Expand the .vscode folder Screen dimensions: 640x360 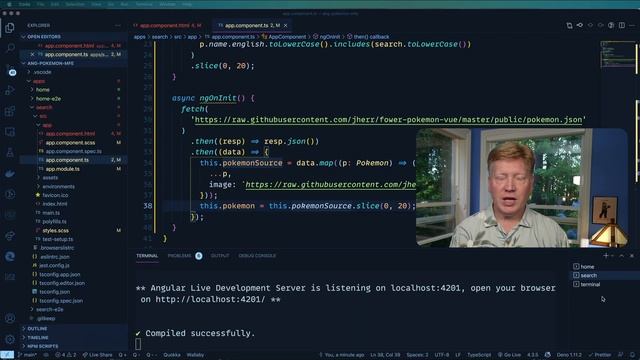tap(42, 72)
